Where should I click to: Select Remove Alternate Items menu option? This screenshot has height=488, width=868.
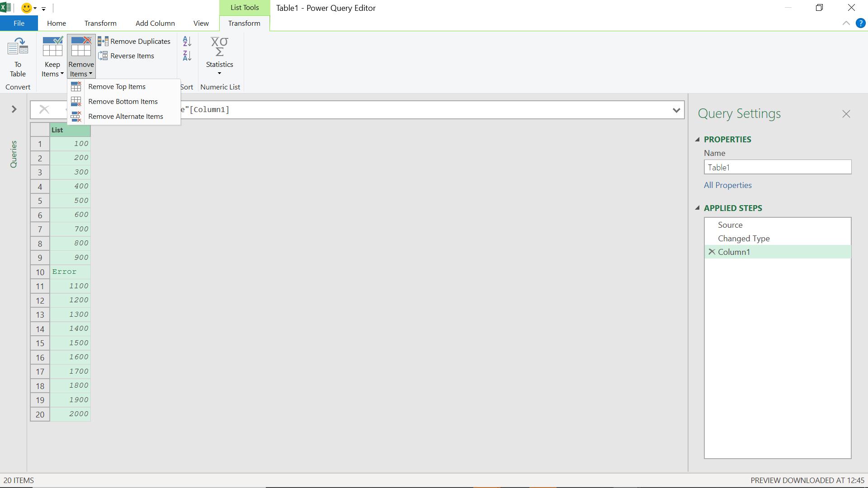pyautogui.click(x=125, y=116)
